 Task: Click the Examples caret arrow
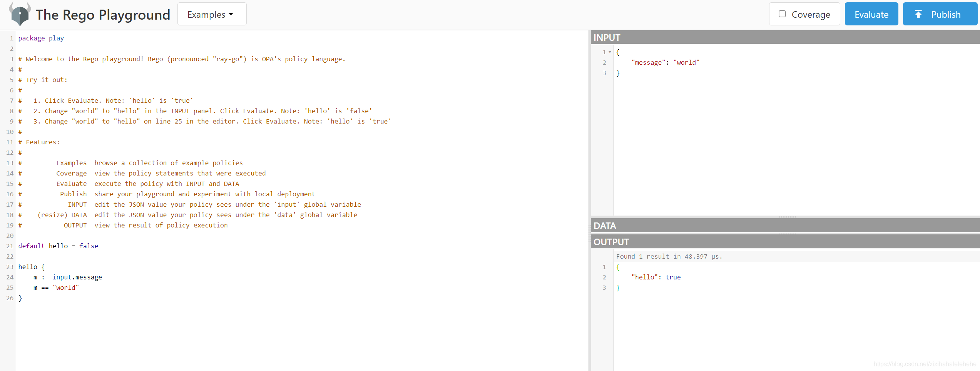pyautogui.click(x=231, y=14)
